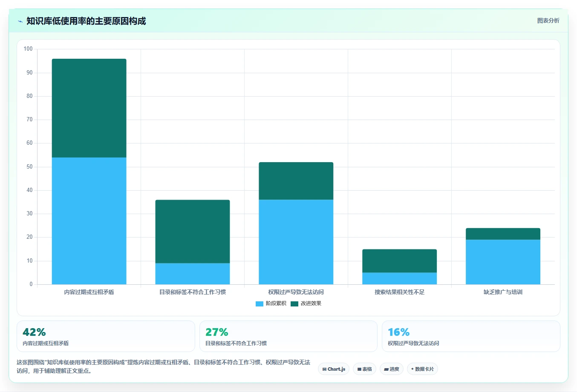Click the dark green 改进效果 legend swatch
Image resolution: width=577 pixels, height=392 pixels.
[x=294, y=303]
